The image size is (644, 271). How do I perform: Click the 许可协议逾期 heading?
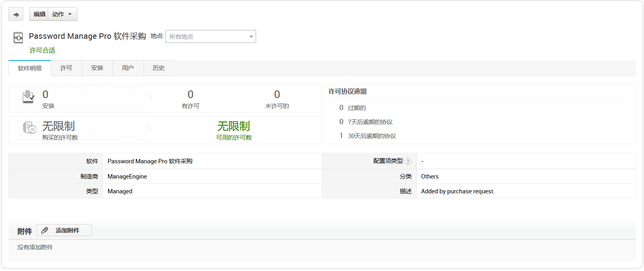[x=347, y=92]
